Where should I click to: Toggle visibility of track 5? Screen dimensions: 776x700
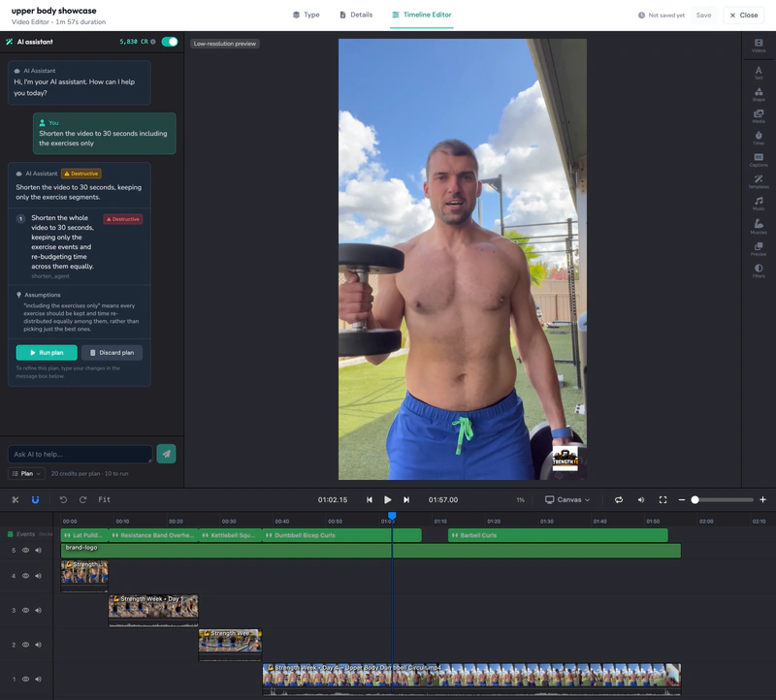[26, 550]
